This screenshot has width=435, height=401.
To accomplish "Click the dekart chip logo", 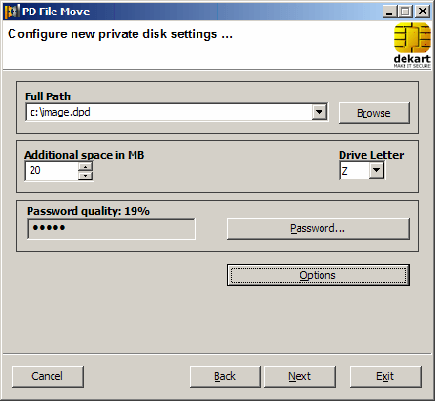I will [412, 45].
